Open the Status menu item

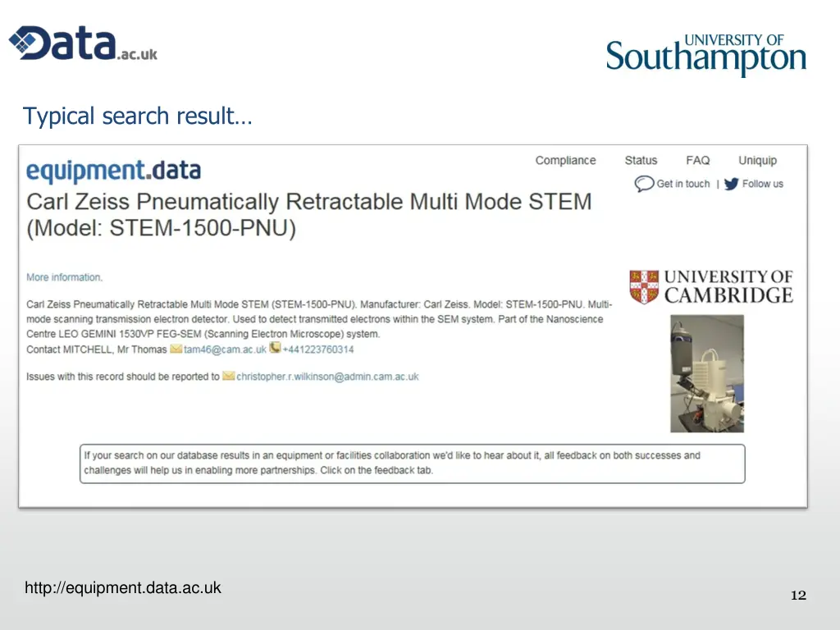click(641, 160)
